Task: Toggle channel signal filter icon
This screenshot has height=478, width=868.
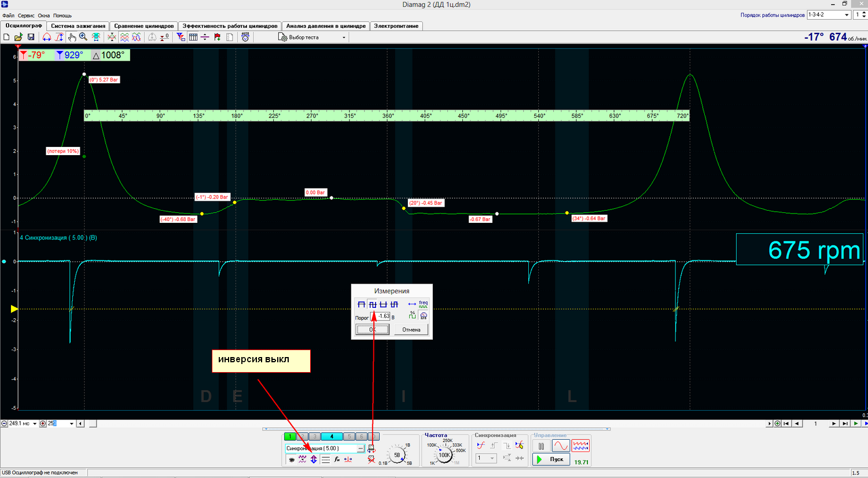Action: coord(302,459)
